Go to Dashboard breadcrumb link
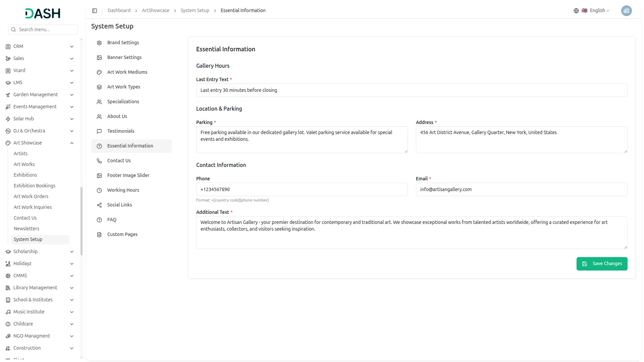The height and width of the screenshot is (362, 644). coord(119,11)
